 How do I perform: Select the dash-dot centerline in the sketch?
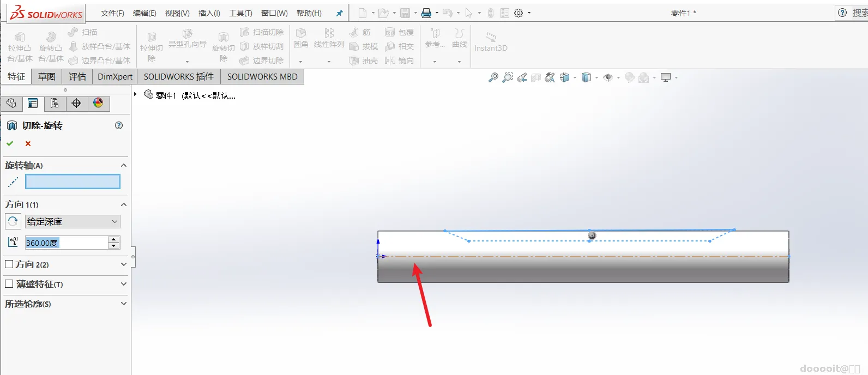tap(583, 256)
